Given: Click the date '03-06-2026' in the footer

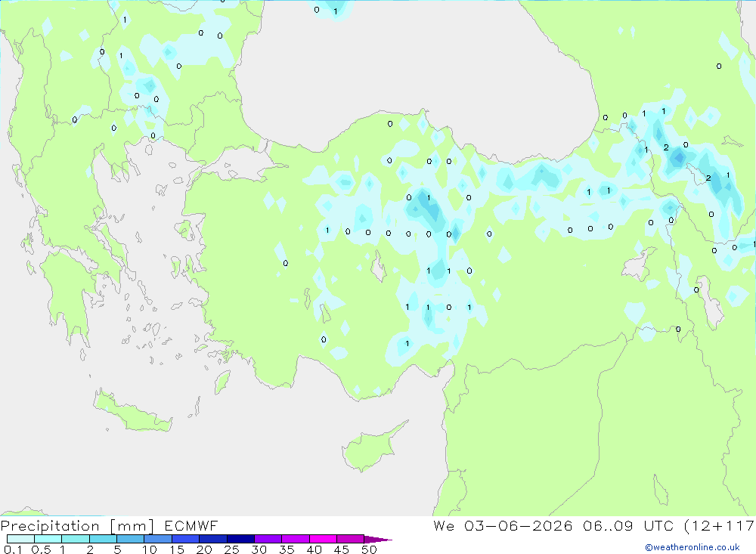Looking at the screenshot, I should (519, 526).
